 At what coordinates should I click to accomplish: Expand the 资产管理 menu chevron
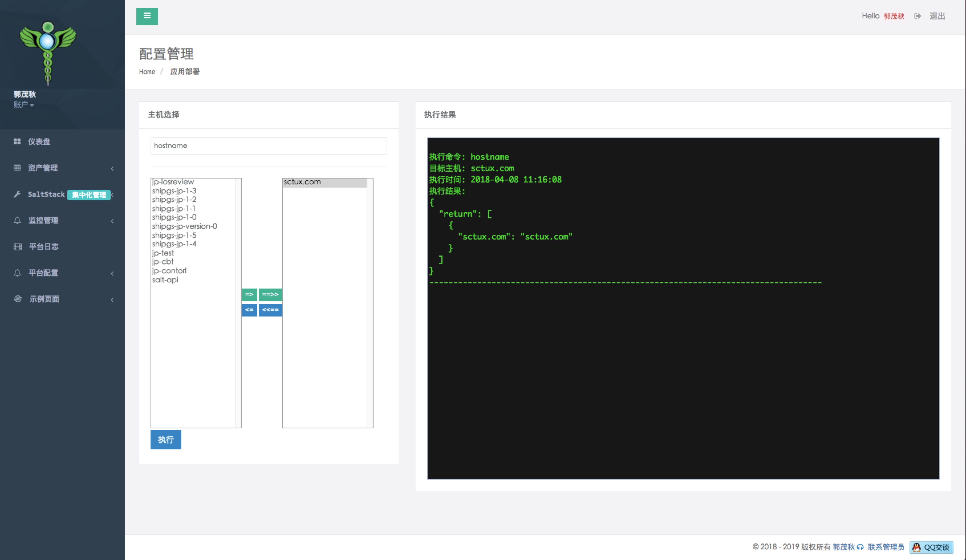112,168
